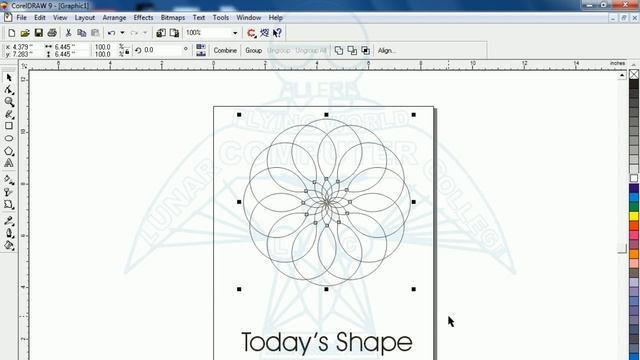Image resolution: width=640 pixels, height=360 pixels.
Task: Open the Text menu
Action: coord(199,18)
